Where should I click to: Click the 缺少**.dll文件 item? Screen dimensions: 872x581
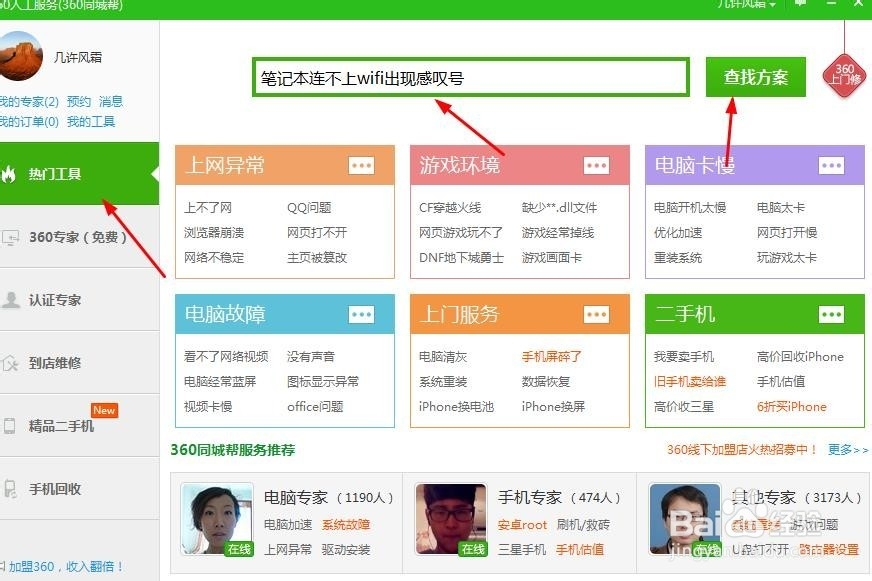pos(559,207)
